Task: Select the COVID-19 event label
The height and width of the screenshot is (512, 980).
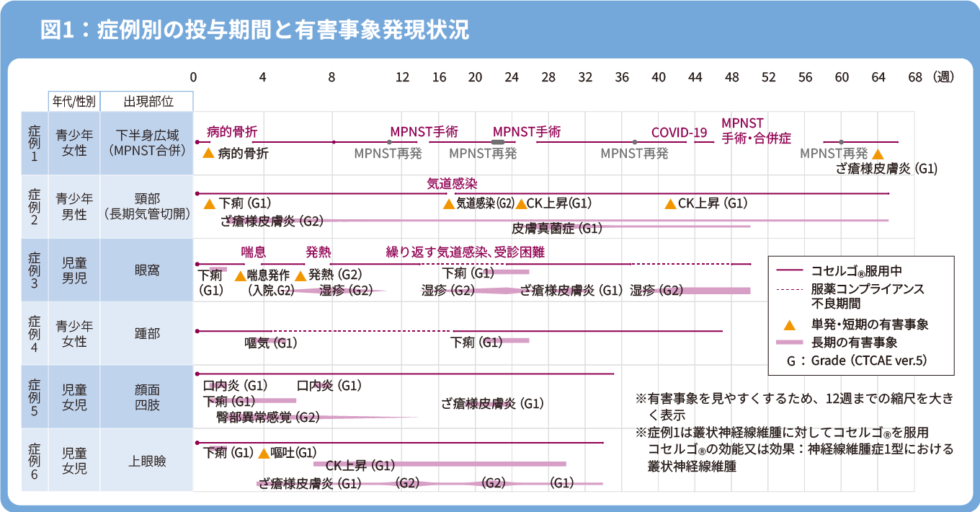Action: [x=680, y=132]
